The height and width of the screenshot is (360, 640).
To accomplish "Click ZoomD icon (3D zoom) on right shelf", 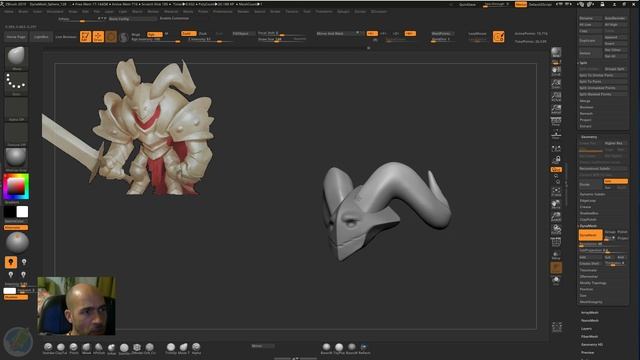I will pos(556,217).
